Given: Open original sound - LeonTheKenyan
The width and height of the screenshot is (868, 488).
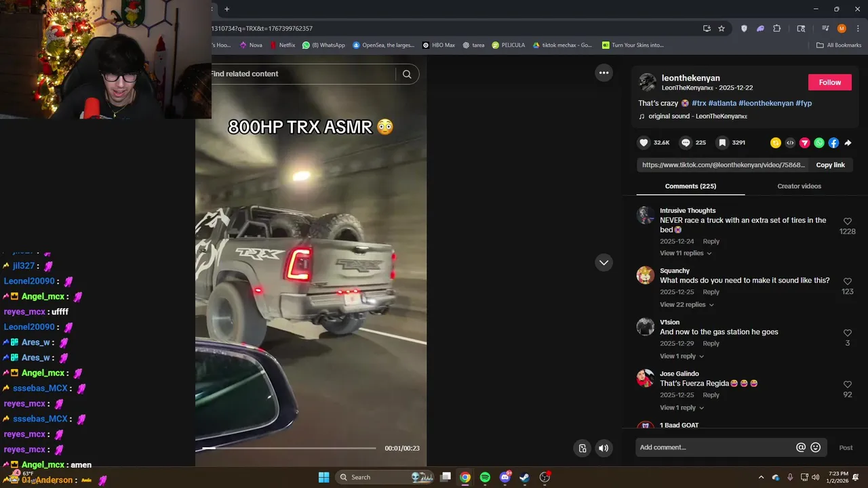Looking at the screenshot, I should coord(698,117).
